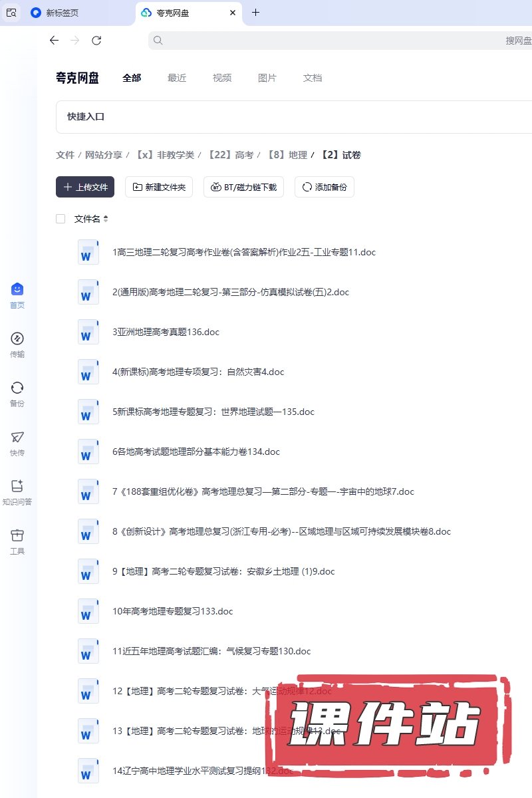Click the 搜网盘 search input field
This screenshot has height=798, width=532.
coord(332,41)
